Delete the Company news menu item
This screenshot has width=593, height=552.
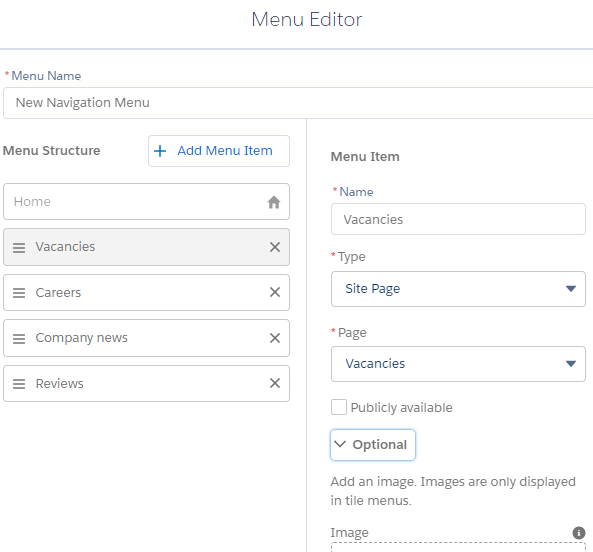click(x=275, y=338)
